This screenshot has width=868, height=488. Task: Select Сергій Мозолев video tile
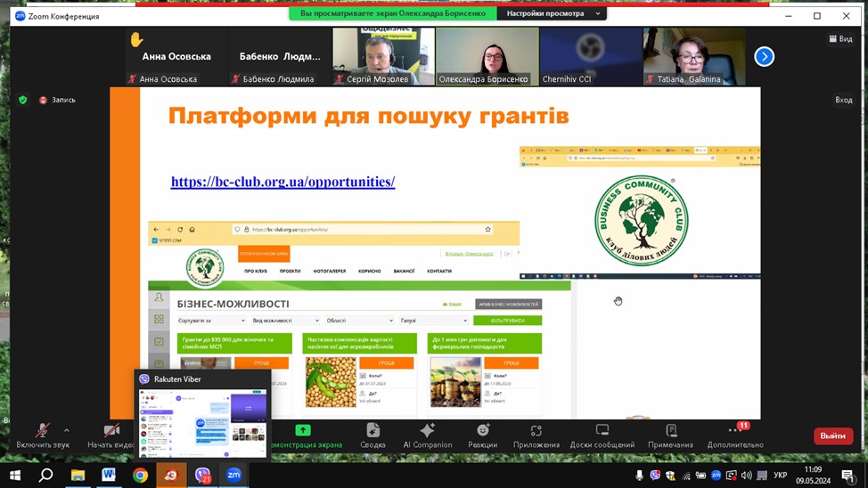(x=383, y=56)
